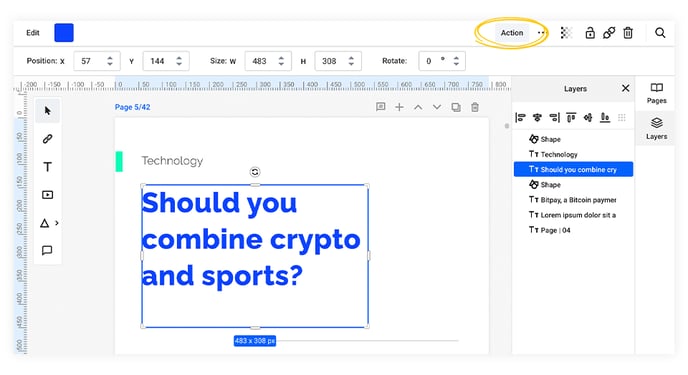
Task: Click the link chain icon in top toolbar
Action: coord(609,33)
